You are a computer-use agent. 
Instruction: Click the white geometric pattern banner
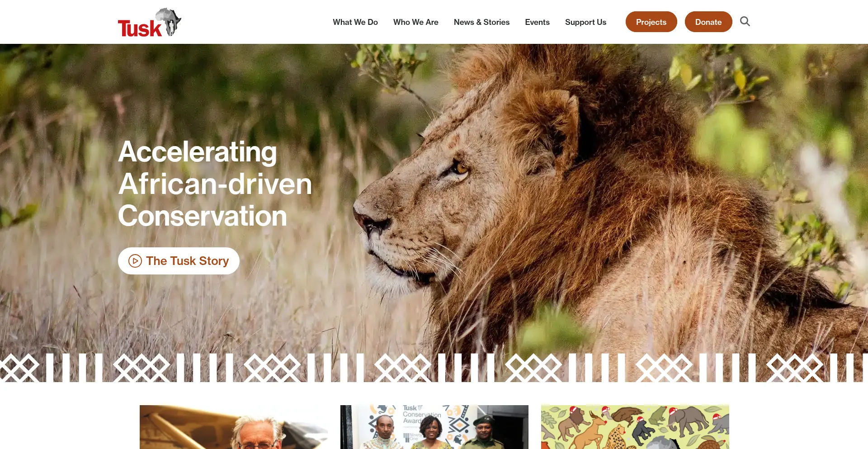point(434,368)
